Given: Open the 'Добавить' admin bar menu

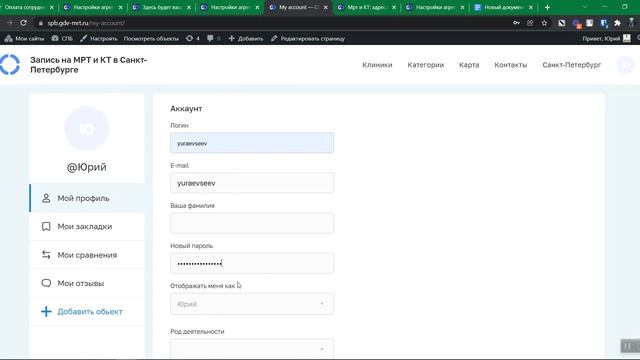Looking at the screenshot, I should point(246,38).
